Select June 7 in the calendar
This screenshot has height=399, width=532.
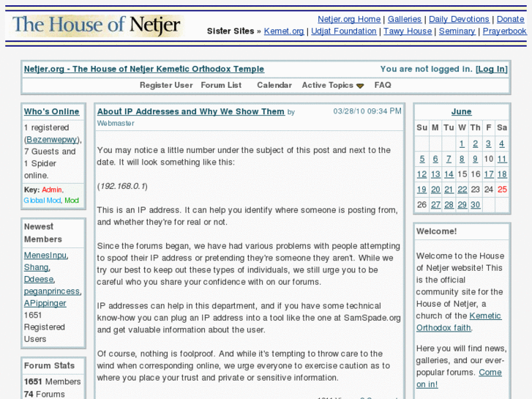point(449,160)
